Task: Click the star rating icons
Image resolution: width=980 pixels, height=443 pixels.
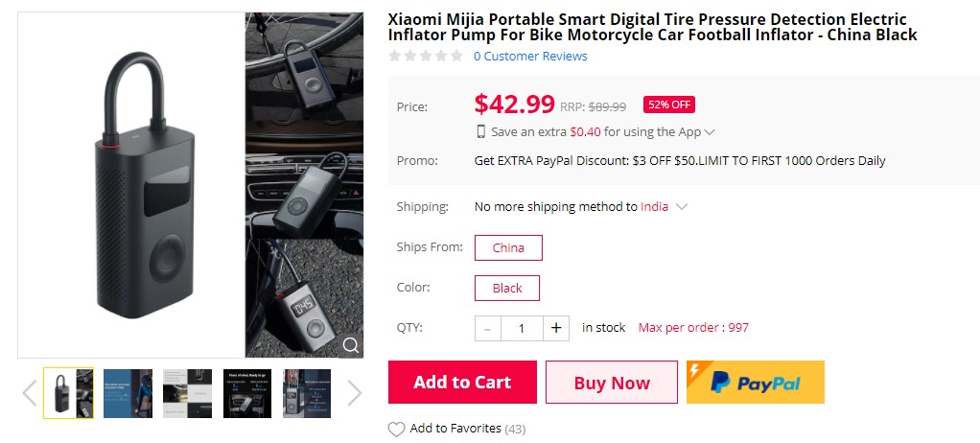Action: point(426,57)
